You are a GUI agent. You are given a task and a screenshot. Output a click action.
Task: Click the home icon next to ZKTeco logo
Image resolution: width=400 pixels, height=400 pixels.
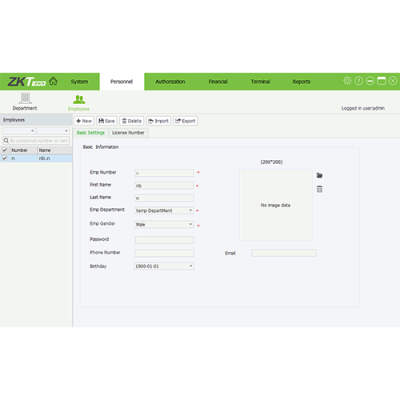[x=53, y=81]
